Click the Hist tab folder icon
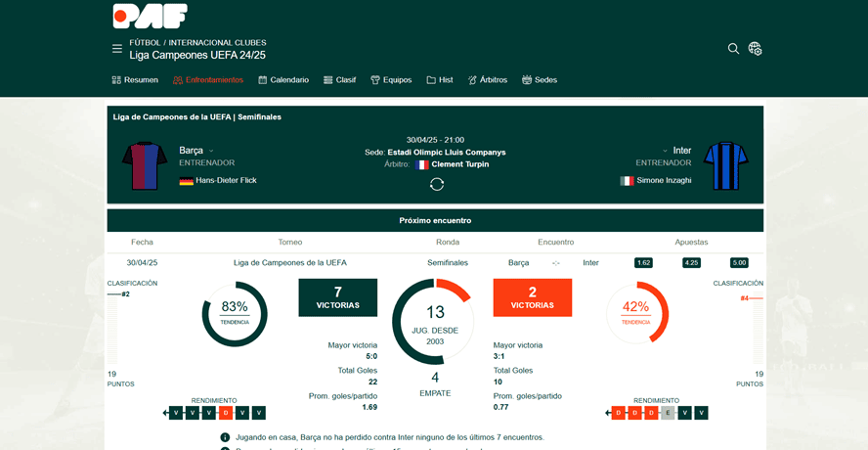Image resolution: width=868 pixels, height=450 pixels. pyautogui.click(x=431, y=80)
